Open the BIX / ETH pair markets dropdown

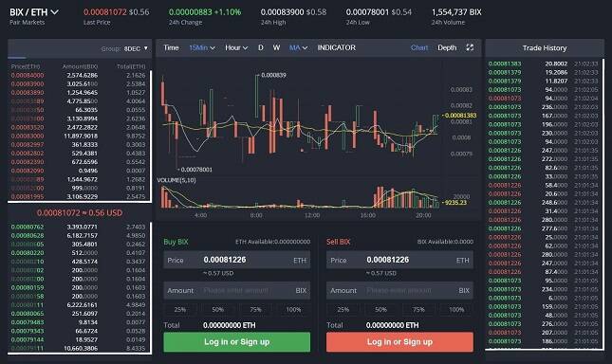(x=34, y=12)
